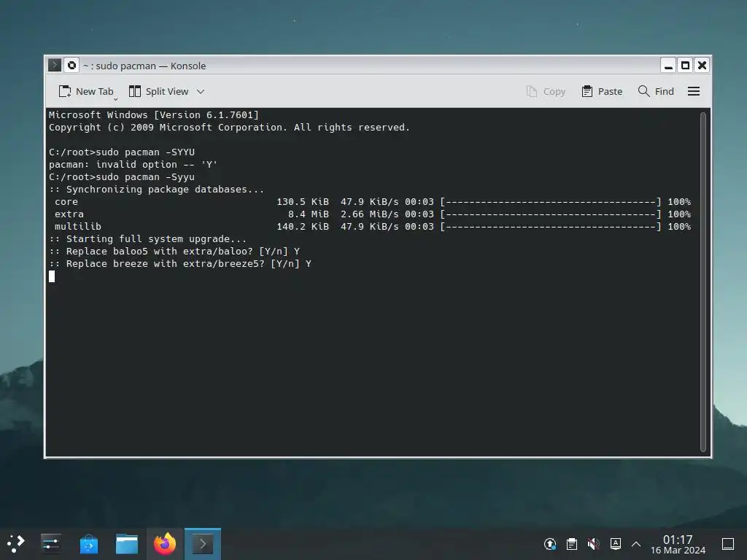
Task: Open the KDE application launcher
Action: [16, 544]
